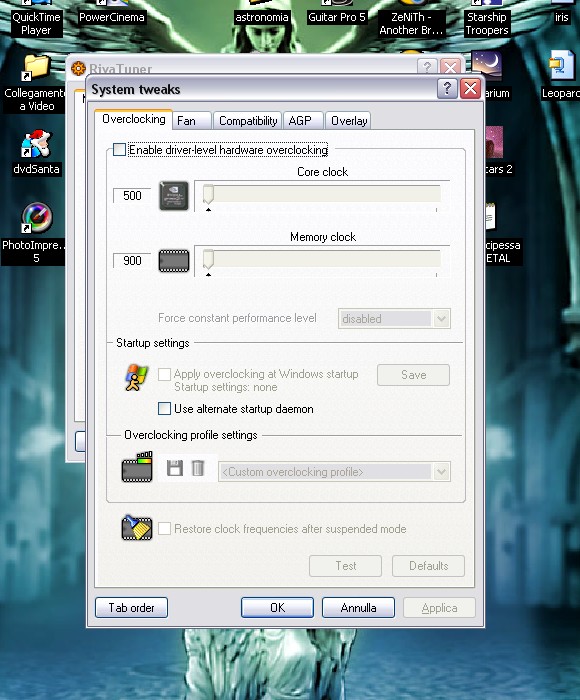This screenshot has height=700, width=580.
Task: Open the PowerCinema desktop shortcut
Action: [112, 12]
